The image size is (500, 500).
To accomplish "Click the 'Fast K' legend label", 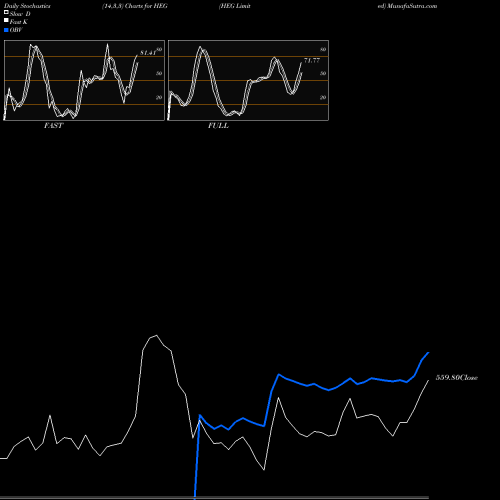I will point(19,22).
